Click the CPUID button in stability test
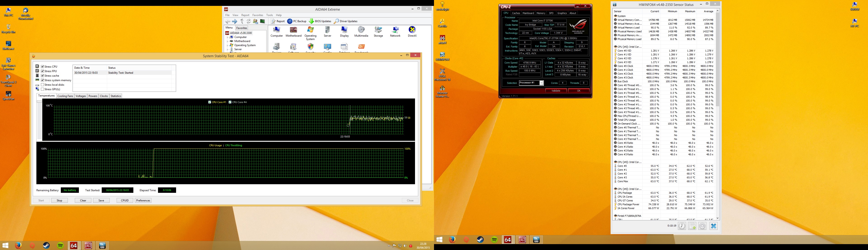The image size is (868, 250). click(125, 200)
